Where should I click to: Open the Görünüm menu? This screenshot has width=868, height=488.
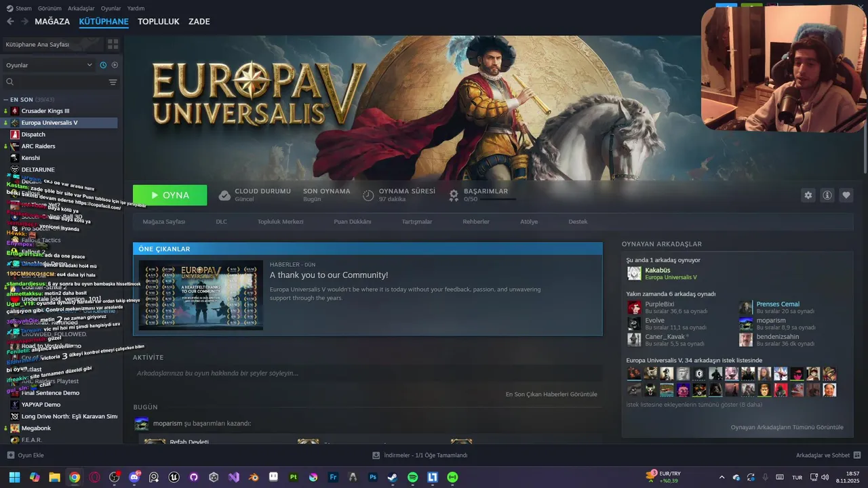click(50, 8)
